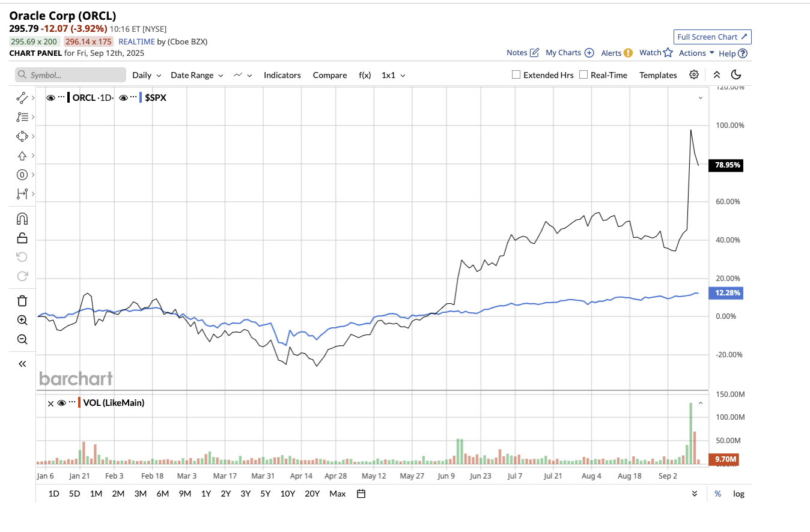Click the Watch star icon

[x=668, y=53]
